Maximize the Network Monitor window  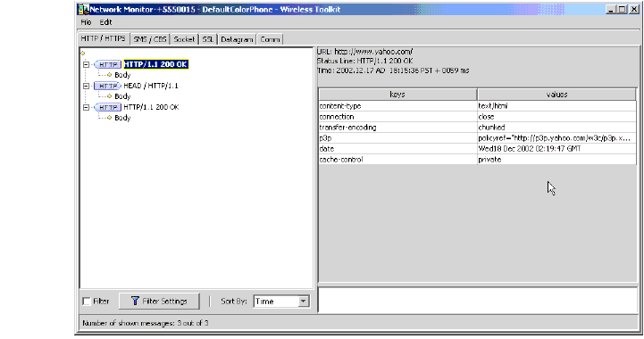coord(623,10)
